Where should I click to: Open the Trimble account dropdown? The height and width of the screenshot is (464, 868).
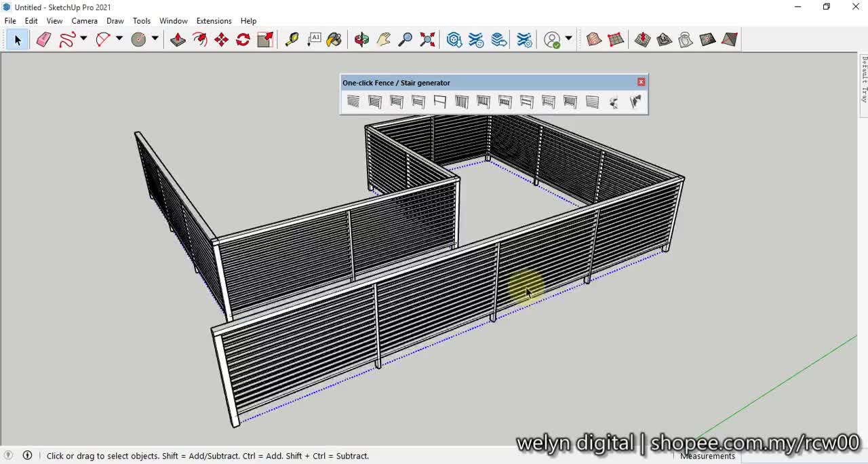(x=568, y=39)
